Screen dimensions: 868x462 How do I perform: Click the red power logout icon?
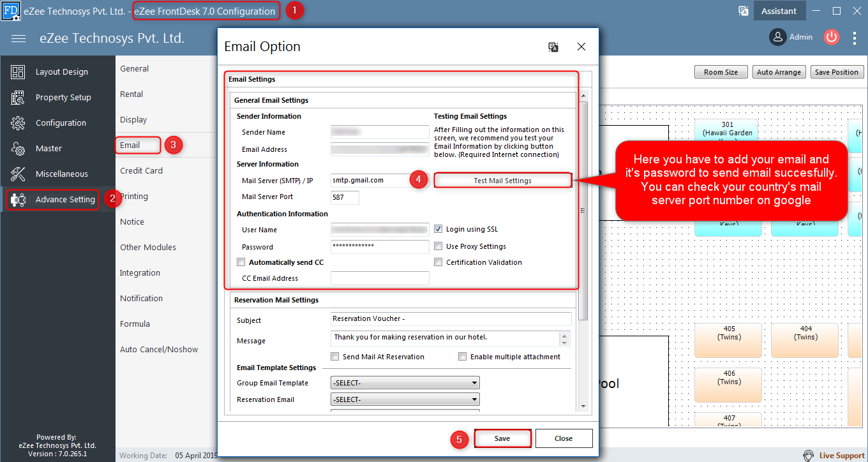831,37
